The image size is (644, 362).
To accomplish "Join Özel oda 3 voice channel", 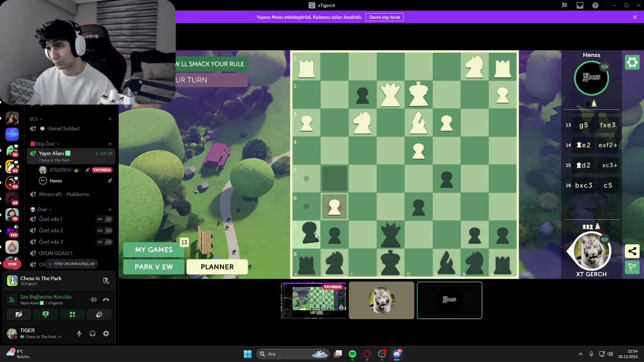I will (71, 242).
